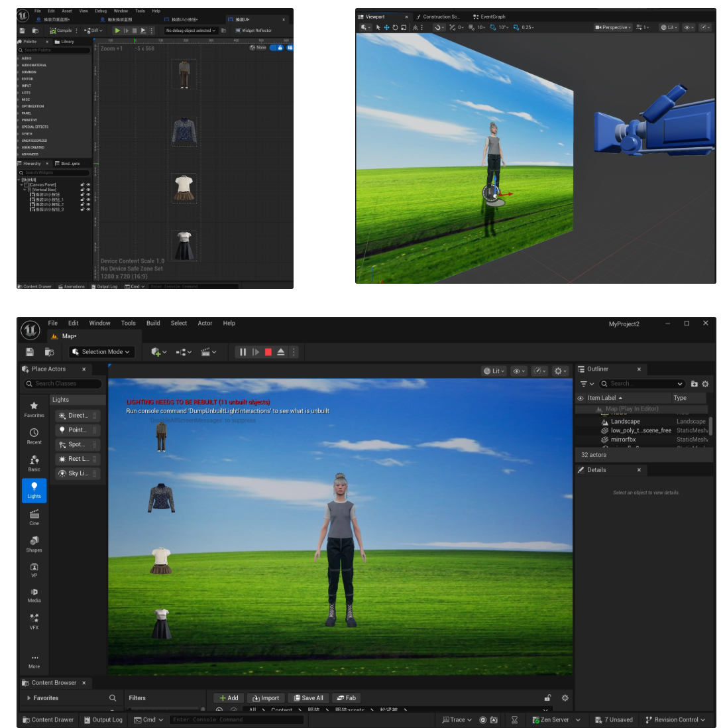725x728 pixels.
Task: Click the Enter Console Command field
Action: 237,719
